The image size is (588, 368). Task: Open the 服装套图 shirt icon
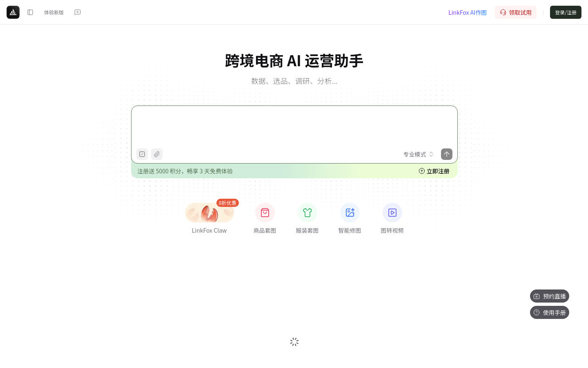click(x=307, y=213)
